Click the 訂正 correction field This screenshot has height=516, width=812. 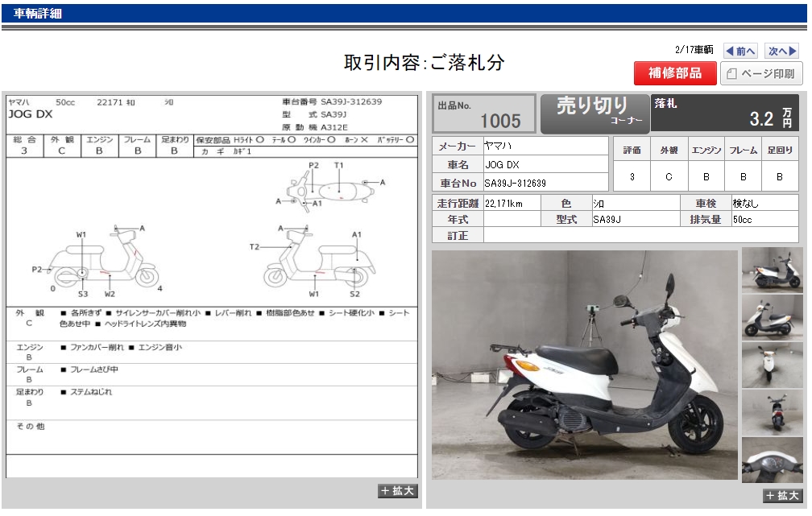click(x=640, y=236)
